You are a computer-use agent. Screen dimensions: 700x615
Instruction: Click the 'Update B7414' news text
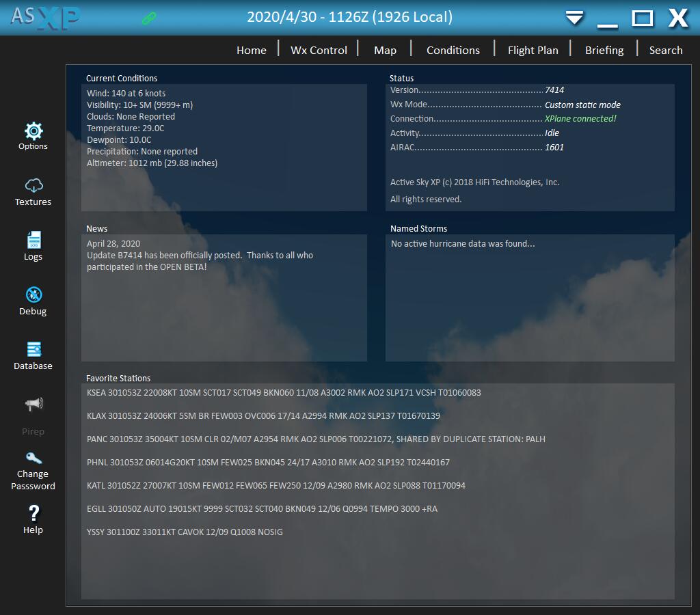[x=200, y=261]
